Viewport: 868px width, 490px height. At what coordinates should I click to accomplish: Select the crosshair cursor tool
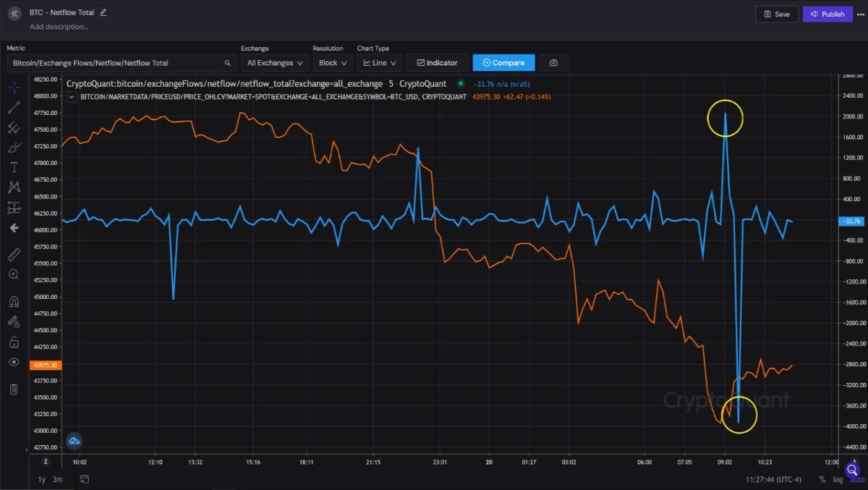point(14,88)
